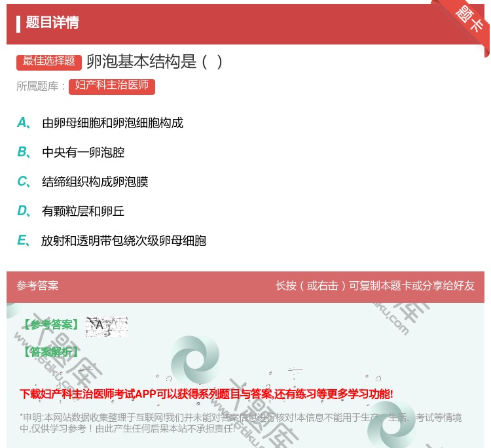Choose option C 结缔组织构成卵泡膜

(x=82, y=182)
